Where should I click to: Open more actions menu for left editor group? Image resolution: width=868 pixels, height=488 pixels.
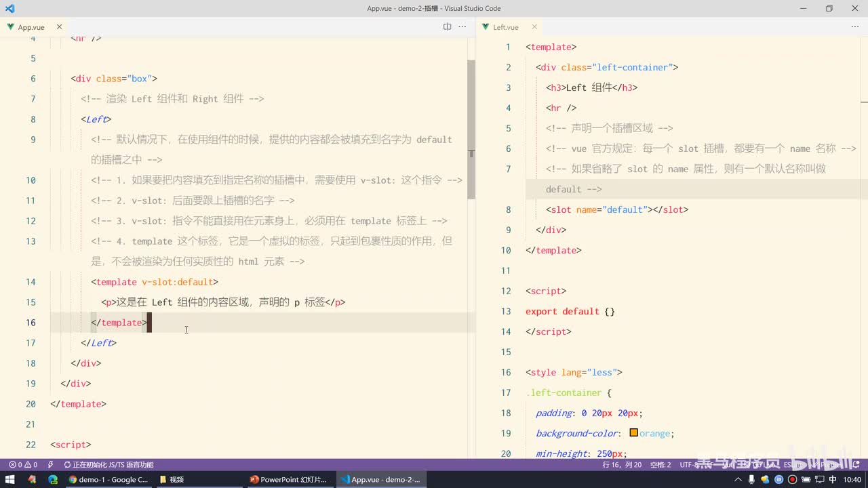click(x=462, y=27)
